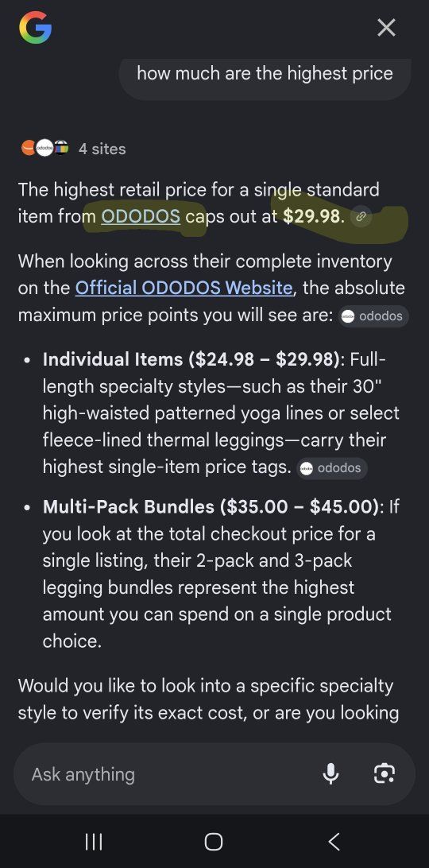The width and height of the screenshot is (429, 868).
Task: Tap the Android home button
Action: click(214, 842)
